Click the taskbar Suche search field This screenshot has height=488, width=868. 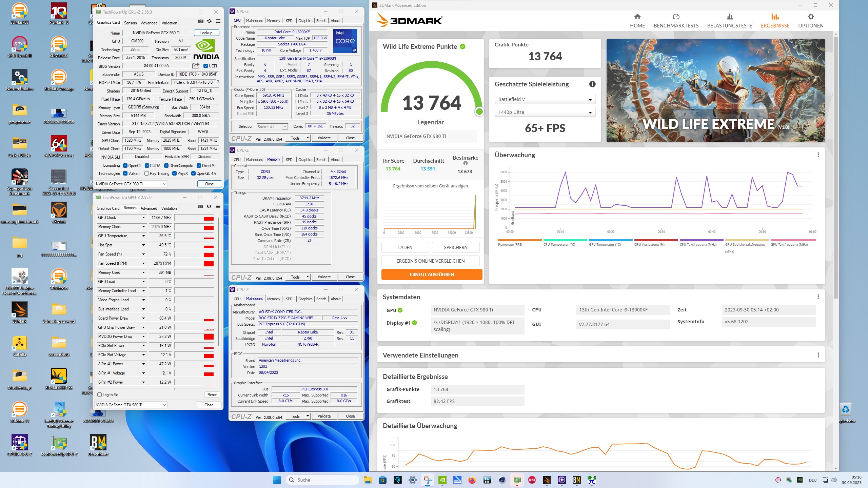coord(322,480)
